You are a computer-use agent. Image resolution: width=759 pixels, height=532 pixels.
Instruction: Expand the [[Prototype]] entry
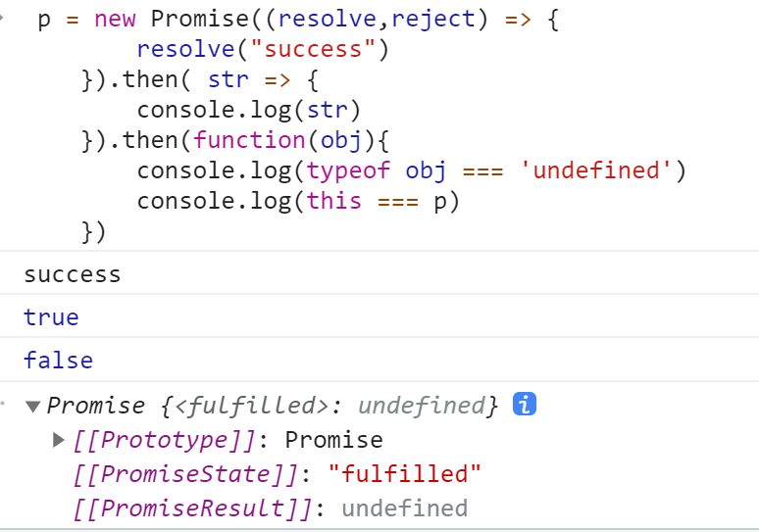point(59,440)
